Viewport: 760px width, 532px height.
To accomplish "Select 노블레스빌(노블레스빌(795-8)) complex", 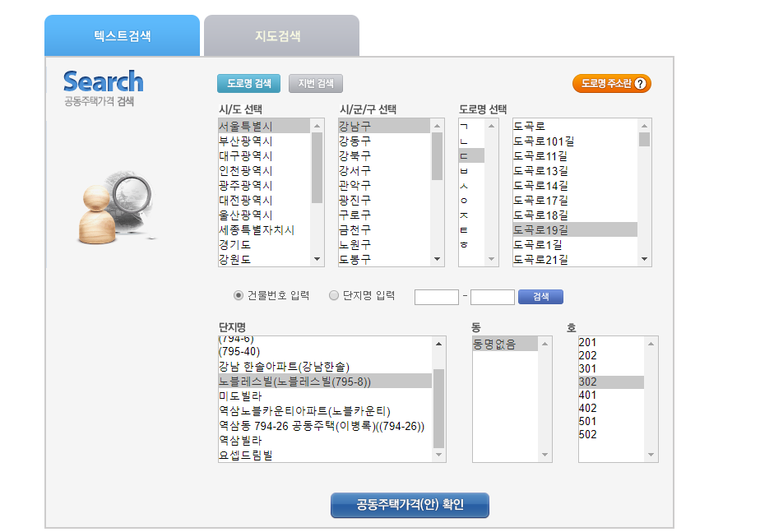I will [325, 382].
